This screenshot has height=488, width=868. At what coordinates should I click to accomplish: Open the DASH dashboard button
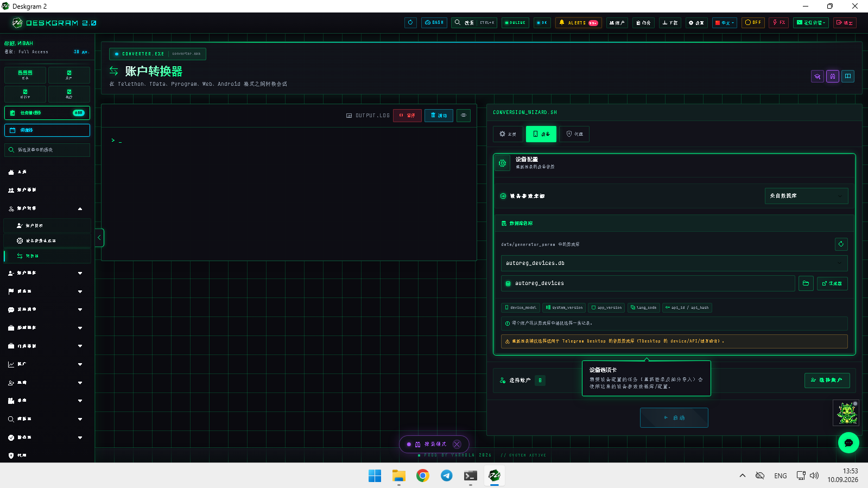coord(434,23)
